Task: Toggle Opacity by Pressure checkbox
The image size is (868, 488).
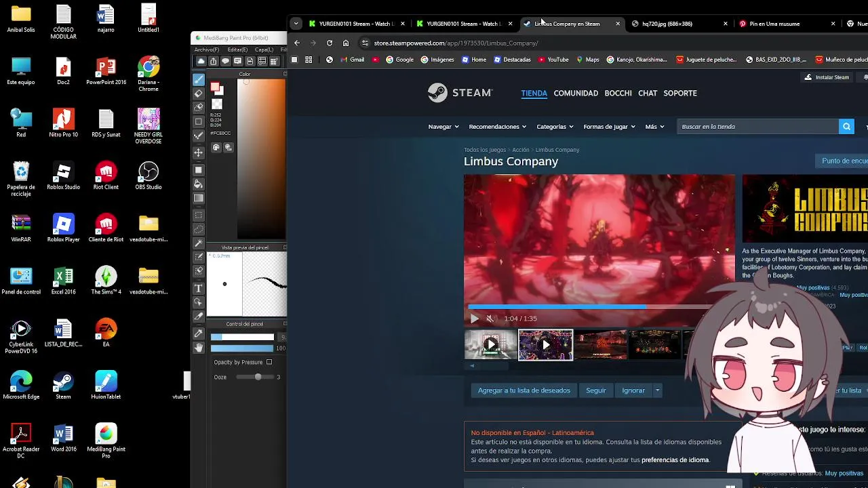Action: click(269, 362)
